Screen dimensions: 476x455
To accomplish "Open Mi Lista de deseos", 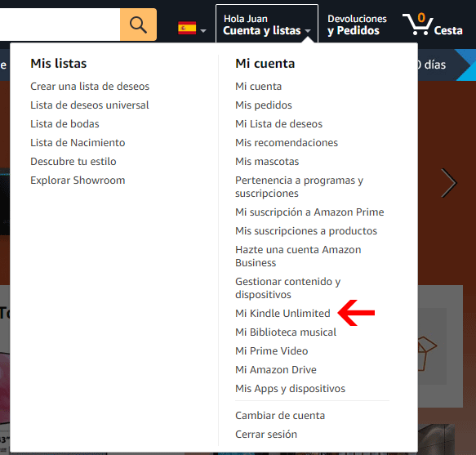I will pyautogui.click(x=278, y=124).
